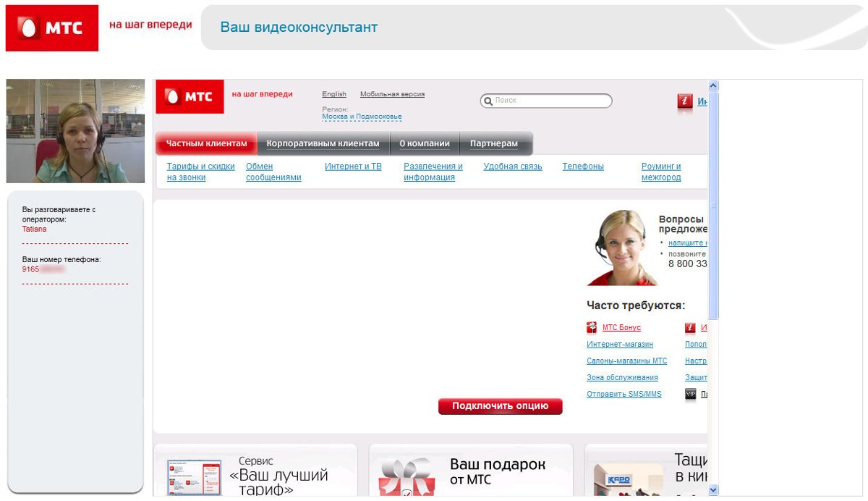Screen dimensions: 868x501
Task: Switch the site to English
Action: pyautogui.click(x=334, y=94)
